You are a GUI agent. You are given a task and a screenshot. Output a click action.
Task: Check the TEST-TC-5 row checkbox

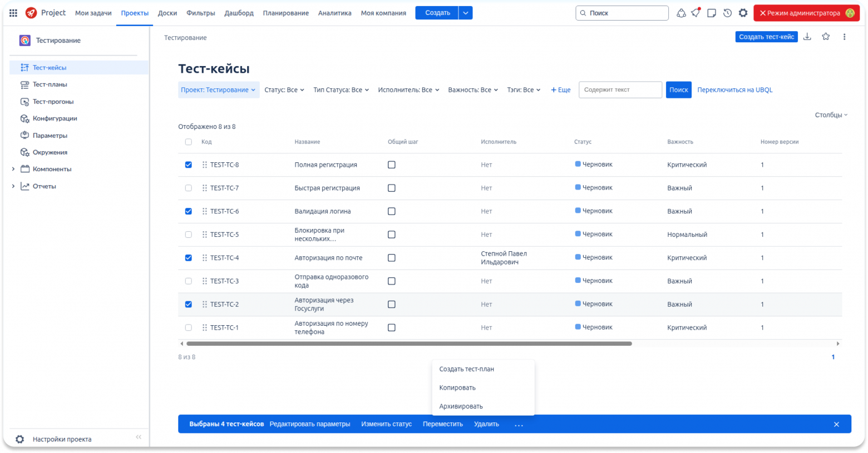click(x=189, y=235)
